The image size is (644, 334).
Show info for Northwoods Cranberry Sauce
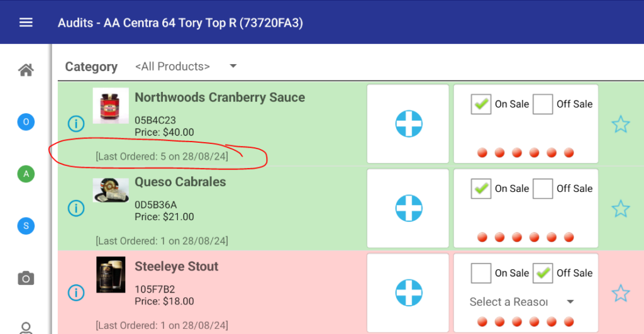[x=76, y=124]
